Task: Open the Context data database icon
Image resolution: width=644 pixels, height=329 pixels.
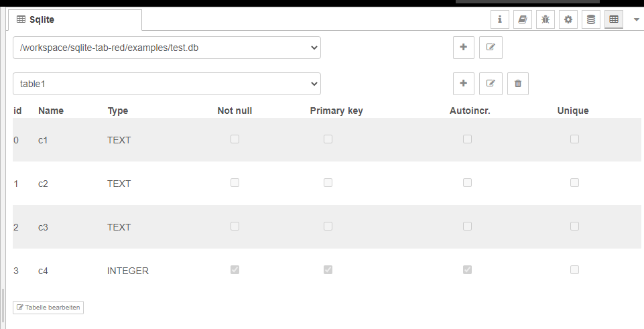Action: (x=591, y=20)
